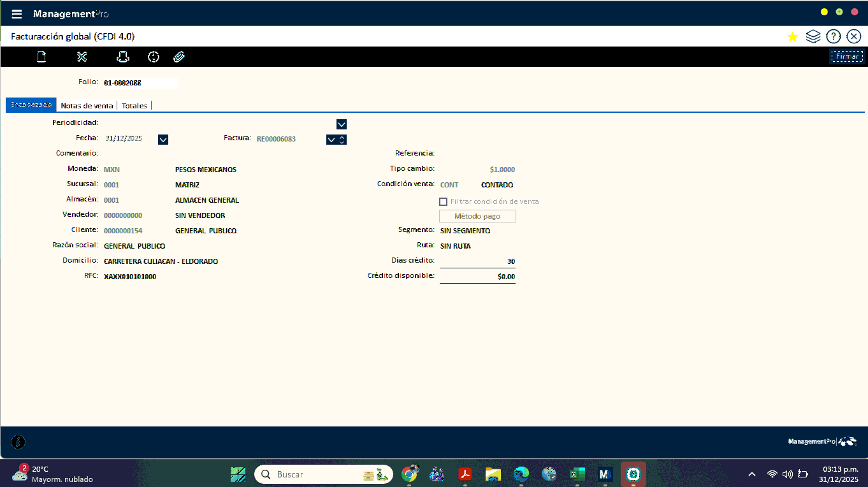
Task: Mark screen as favorite with star icon
Action: 793,37
